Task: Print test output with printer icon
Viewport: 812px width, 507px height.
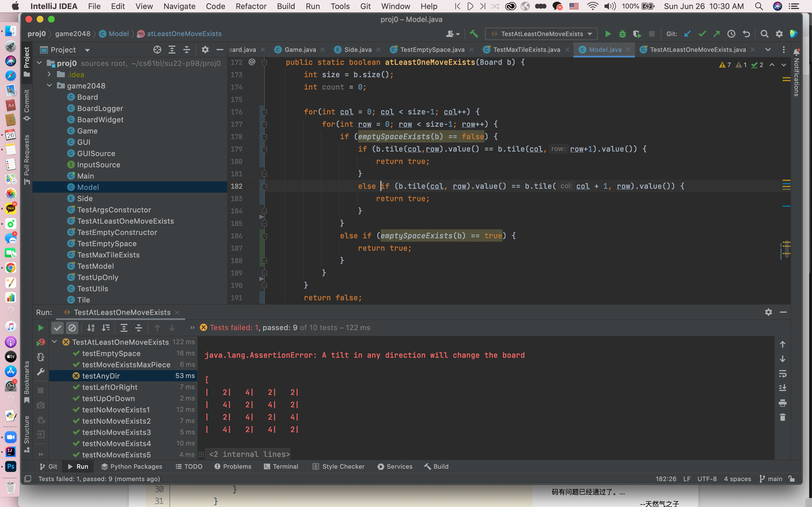Action: (x=782, y=403)
